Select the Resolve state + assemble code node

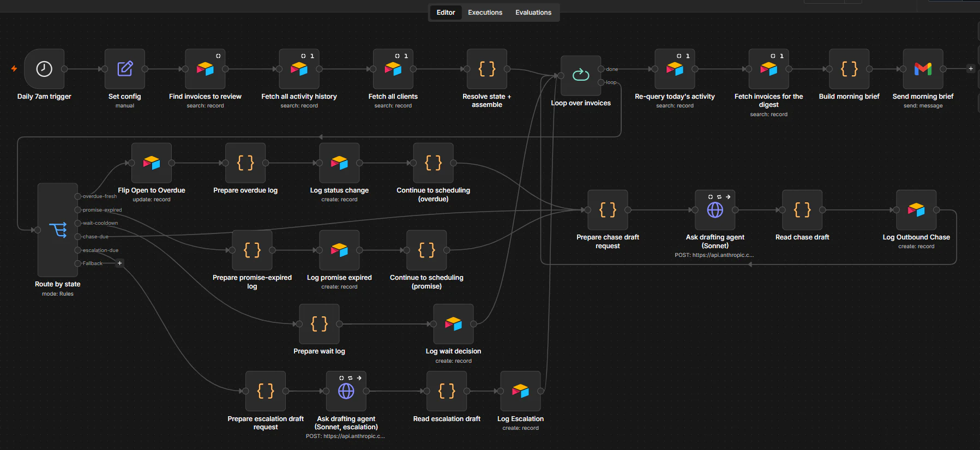coord(487,69)
